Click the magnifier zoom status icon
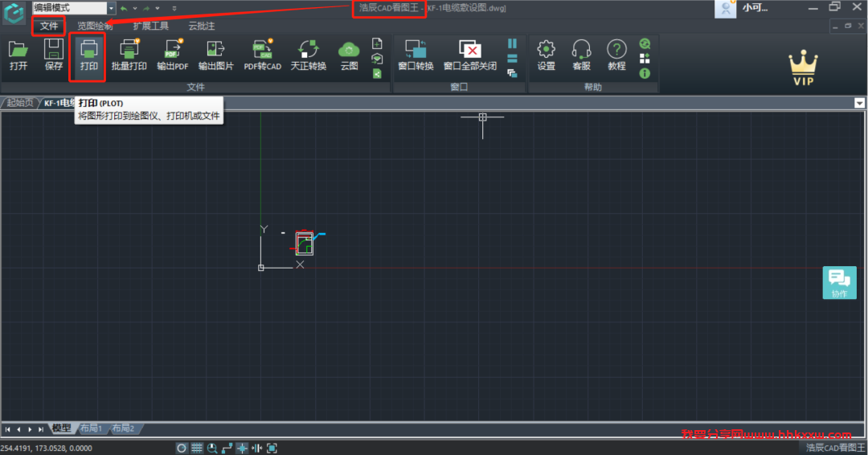868x455 pixels. tap(212, 448)
